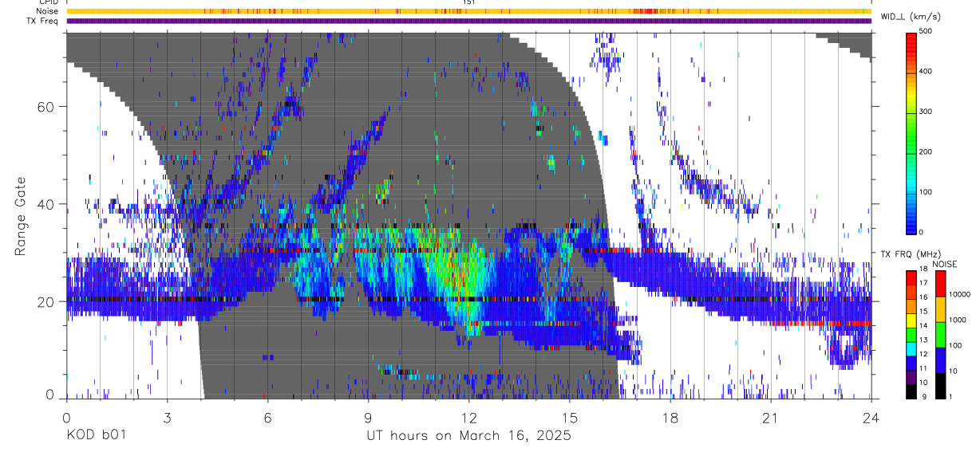Click the '18' tick on the UT hours axis
Viewport: 980px width, 452px height.
[670, 417]
